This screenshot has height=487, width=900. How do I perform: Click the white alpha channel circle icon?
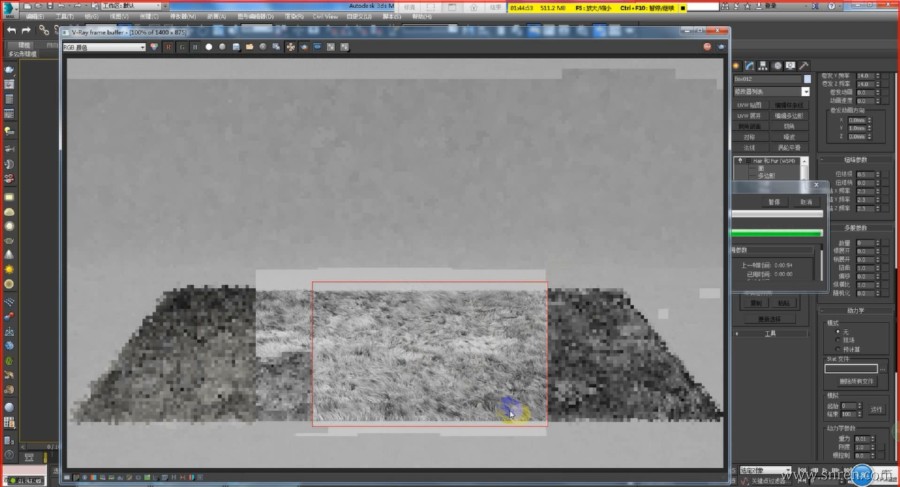point(208,47)
